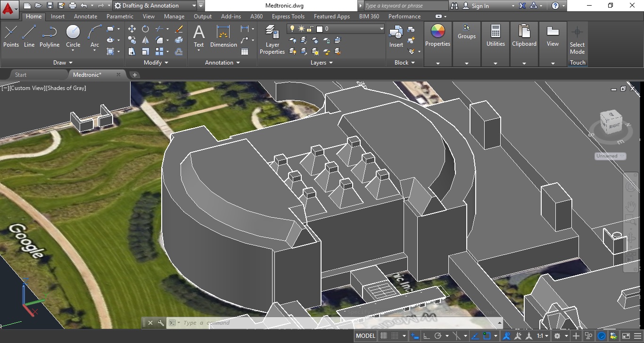Expand the Annotation panel

click(223, 62)
